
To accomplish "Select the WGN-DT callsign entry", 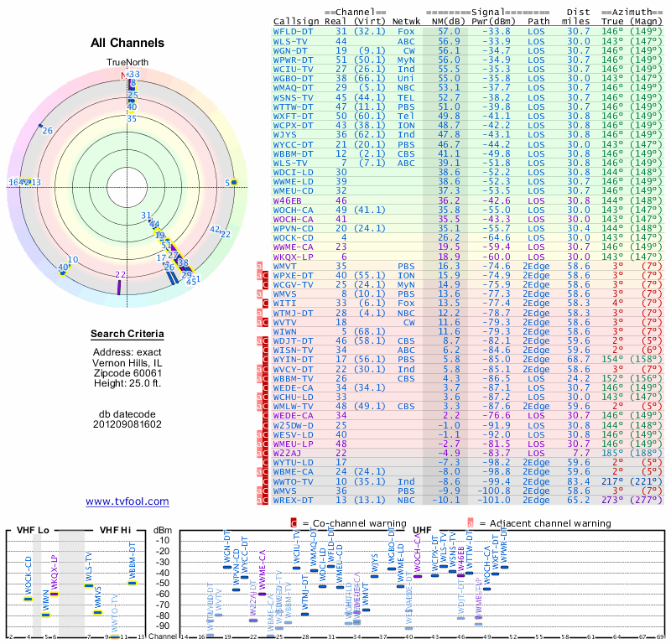I will [x=291, y=49].
